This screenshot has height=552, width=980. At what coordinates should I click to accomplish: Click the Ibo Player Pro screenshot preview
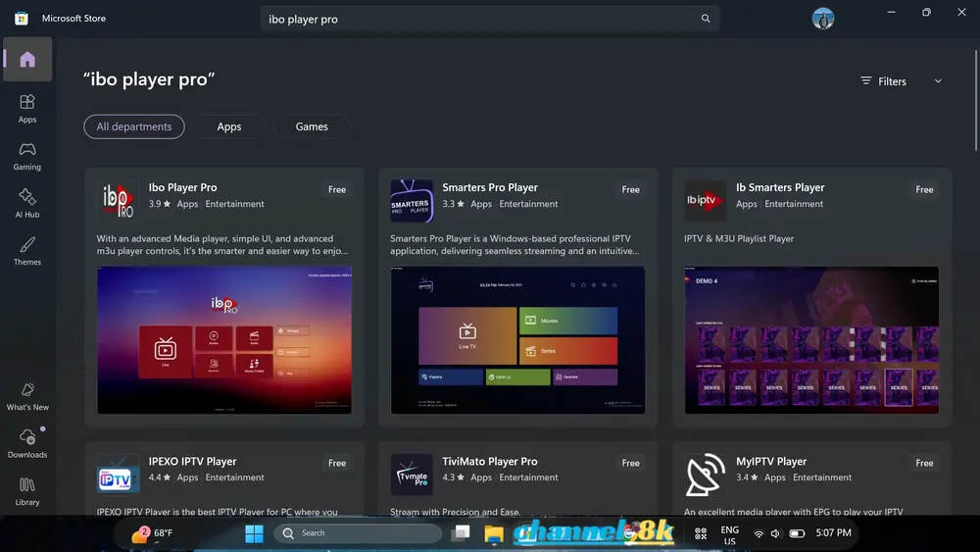(224, 340)
